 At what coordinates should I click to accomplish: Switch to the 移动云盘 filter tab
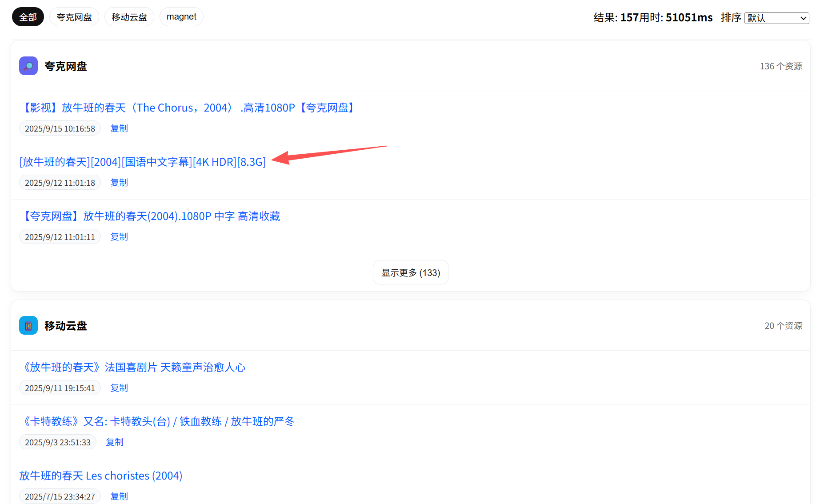[x=129, y=17]
